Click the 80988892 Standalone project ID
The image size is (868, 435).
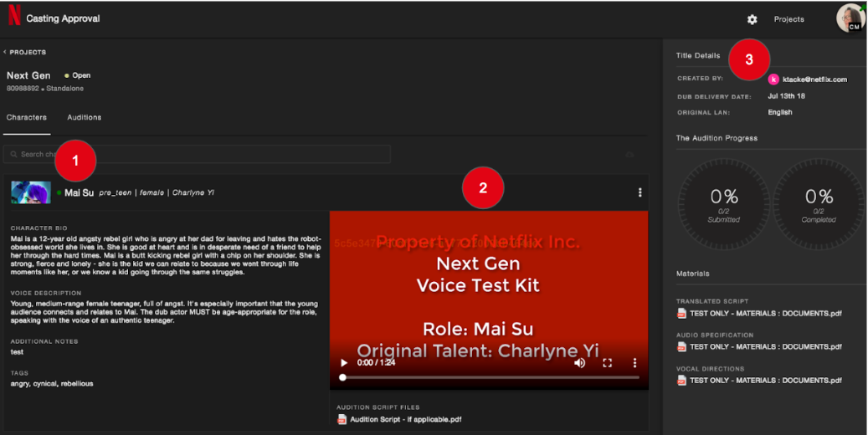[45, 89]
